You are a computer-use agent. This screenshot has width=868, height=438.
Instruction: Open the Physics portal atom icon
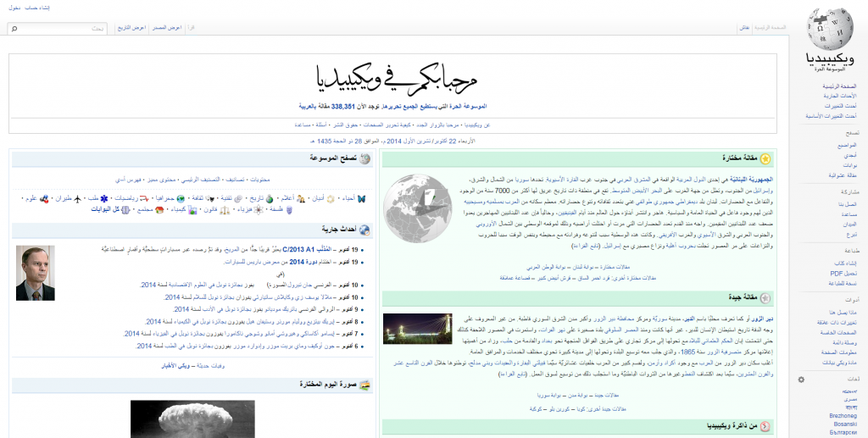[x=258, y=210]
